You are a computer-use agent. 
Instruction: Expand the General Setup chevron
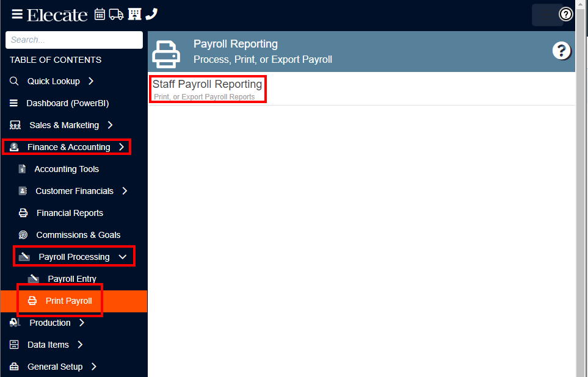coord(94,367)
